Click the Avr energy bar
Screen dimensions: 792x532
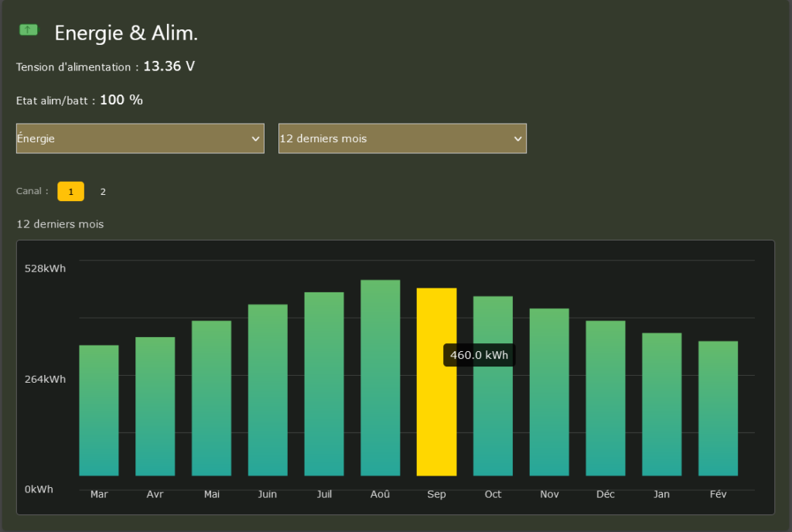click(x=155, y=406)
